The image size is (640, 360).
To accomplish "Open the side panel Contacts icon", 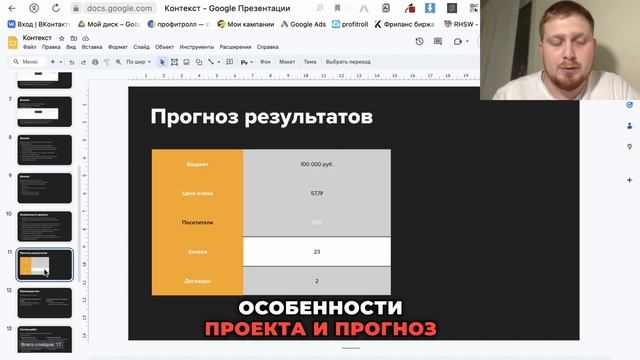I will point(629,126).
